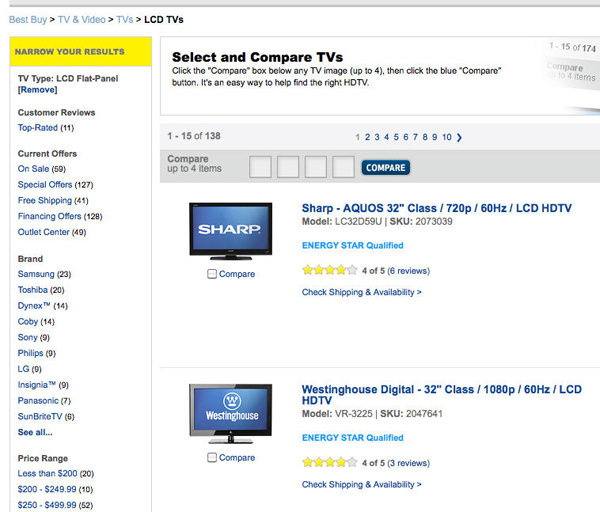Filter results by Free Shipping
The height and width of the screenshot is (512, 600).
[x=45, y=201]
